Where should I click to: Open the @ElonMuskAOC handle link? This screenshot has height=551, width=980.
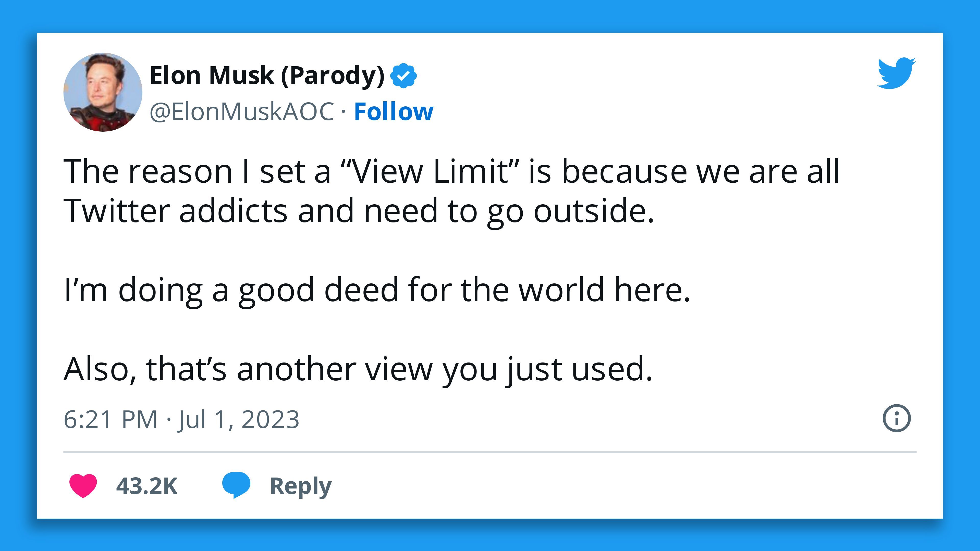coord(242,112)
